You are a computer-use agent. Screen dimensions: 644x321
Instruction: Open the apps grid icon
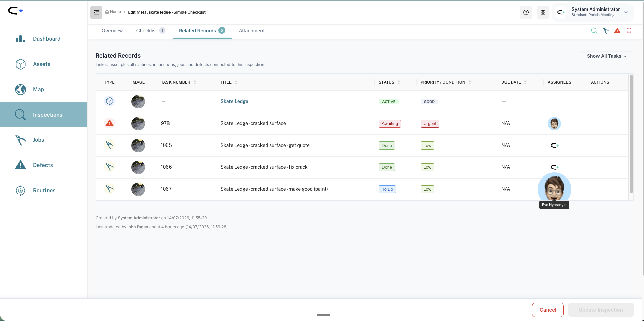[x=543, y=12]
